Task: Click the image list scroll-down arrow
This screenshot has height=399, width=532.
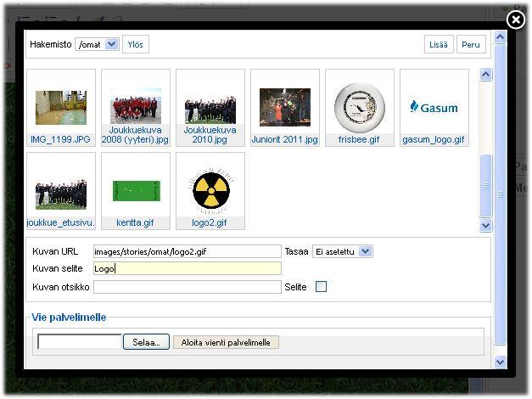Action: click(x=485, y=225)
